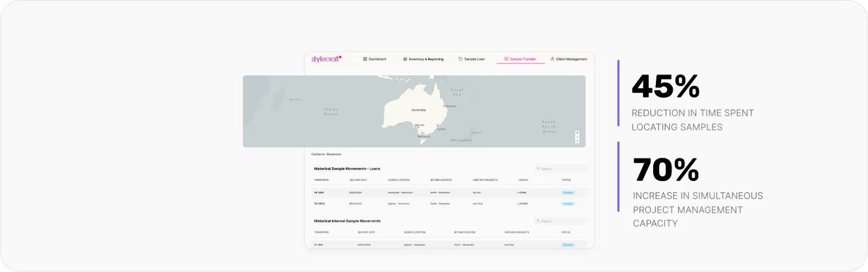
Task: Click Newcastle - Showroom source cell
Action: pos(400,192)
